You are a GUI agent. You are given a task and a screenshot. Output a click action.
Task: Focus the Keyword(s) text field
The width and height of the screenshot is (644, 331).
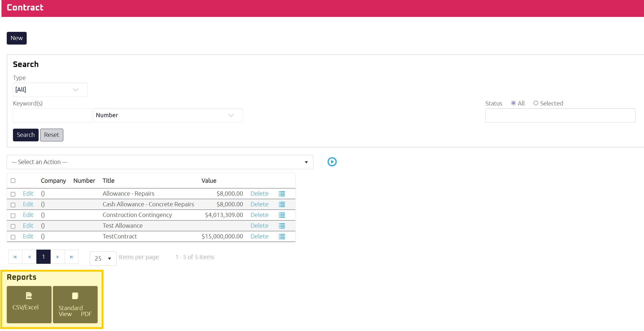click(x=53, y=115)
